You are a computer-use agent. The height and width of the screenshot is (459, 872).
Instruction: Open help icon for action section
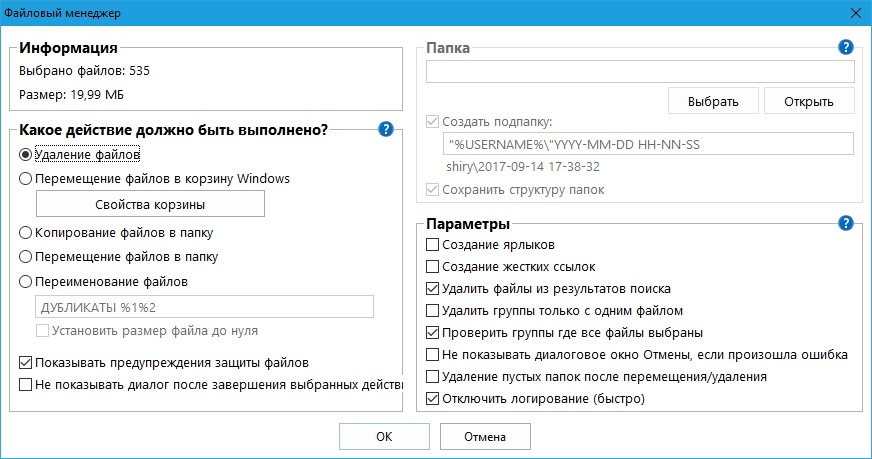[x=385, y=130]
